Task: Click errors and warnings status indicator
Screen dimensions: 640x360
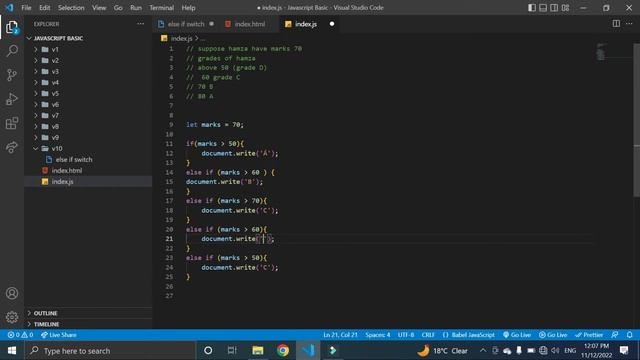Action: click(20, 335)
